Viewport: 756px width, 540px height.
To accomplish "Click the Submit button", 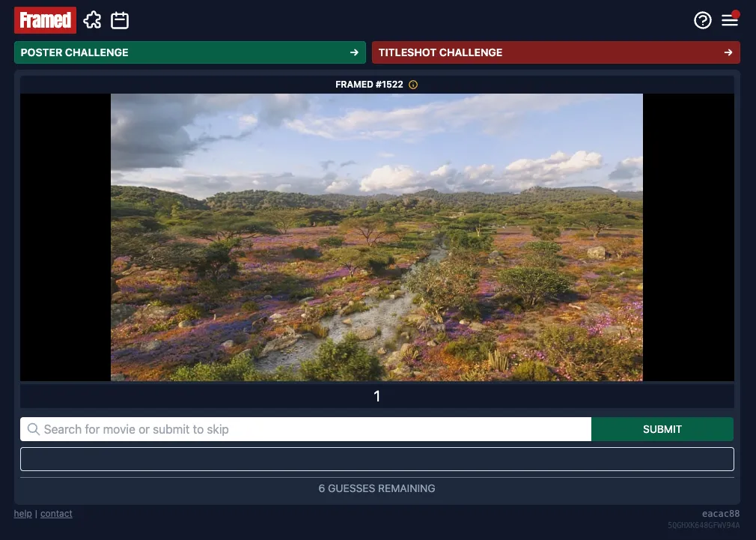I will pos(662,429).
